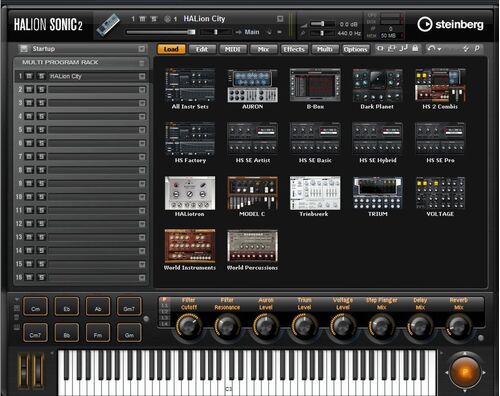Solo slot 1 HALion City
This screenshot has height=396, width=500.
click(41, 76)
